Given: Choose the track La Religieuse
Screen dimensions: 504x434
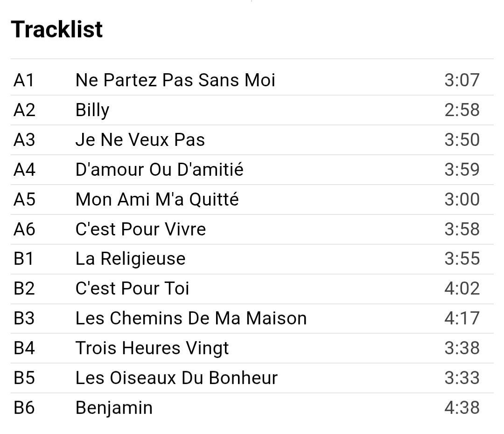Looking at the screenshot, I should 130,259.
